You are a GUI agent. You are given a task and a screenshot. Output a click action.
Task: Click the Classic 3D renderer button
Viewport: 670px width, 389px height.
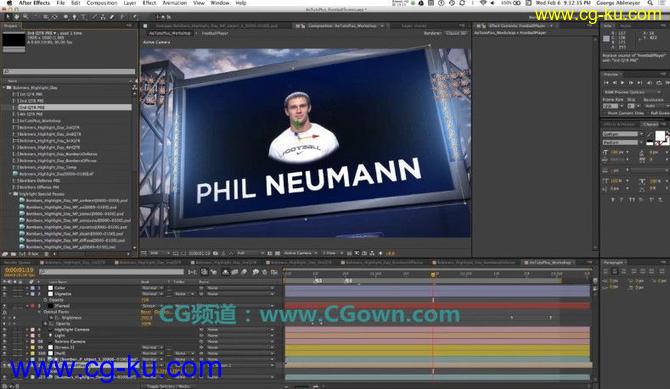click(455, 33)
